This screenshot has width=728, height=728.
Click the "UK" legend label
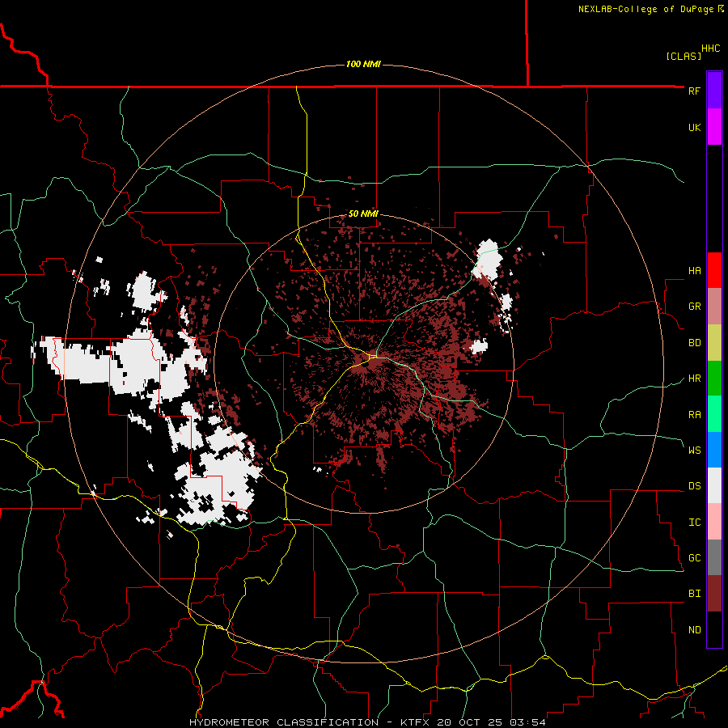click(694, 127)
